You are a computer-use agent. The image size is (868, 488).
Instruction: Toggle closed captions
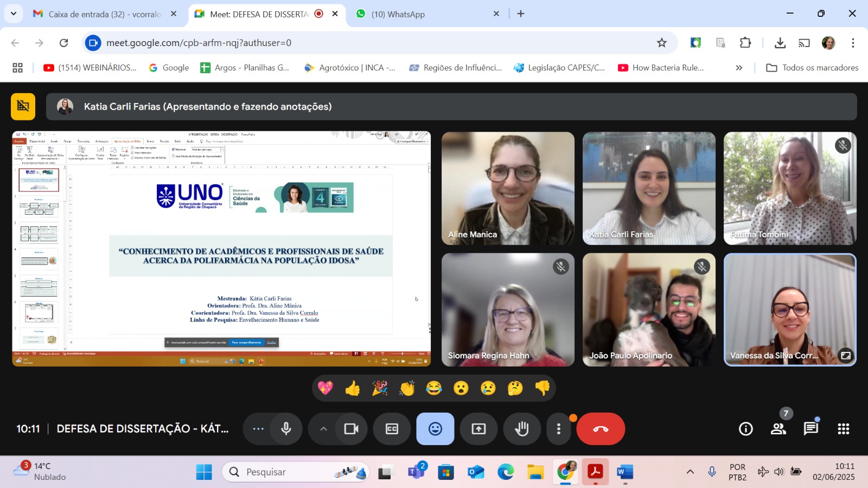[392, 429]
